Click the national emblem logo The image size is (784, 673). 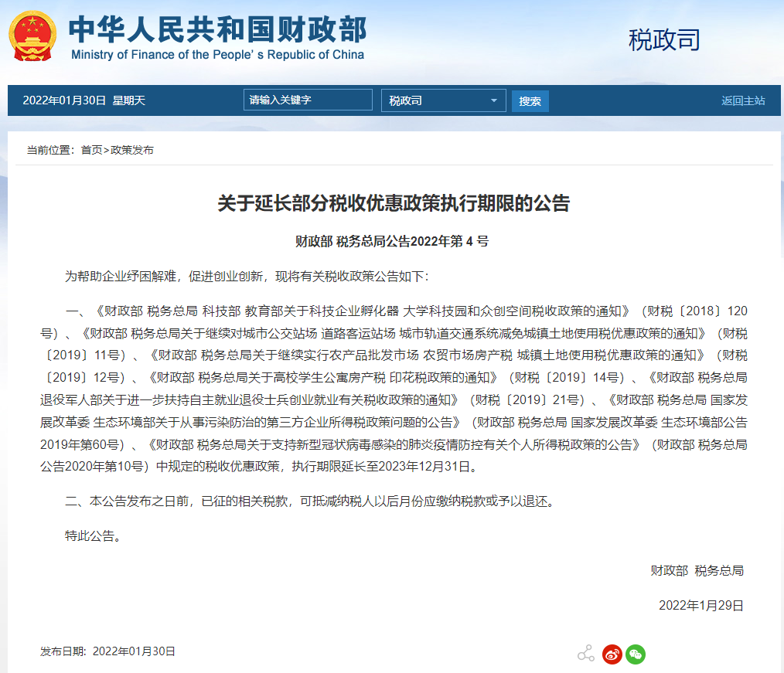click(x=32, y=36)
